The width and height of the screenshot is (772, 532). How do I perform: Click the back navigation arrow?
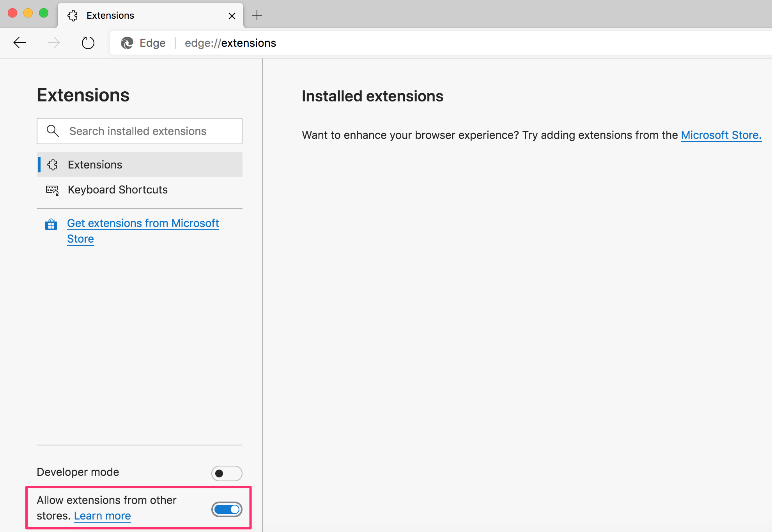pos(19,43)
